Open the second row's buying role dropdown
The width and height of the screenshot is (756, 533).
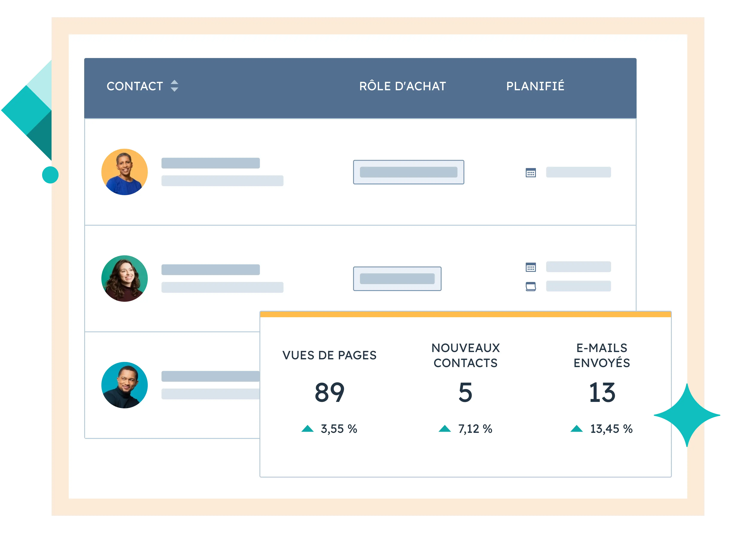397,279
